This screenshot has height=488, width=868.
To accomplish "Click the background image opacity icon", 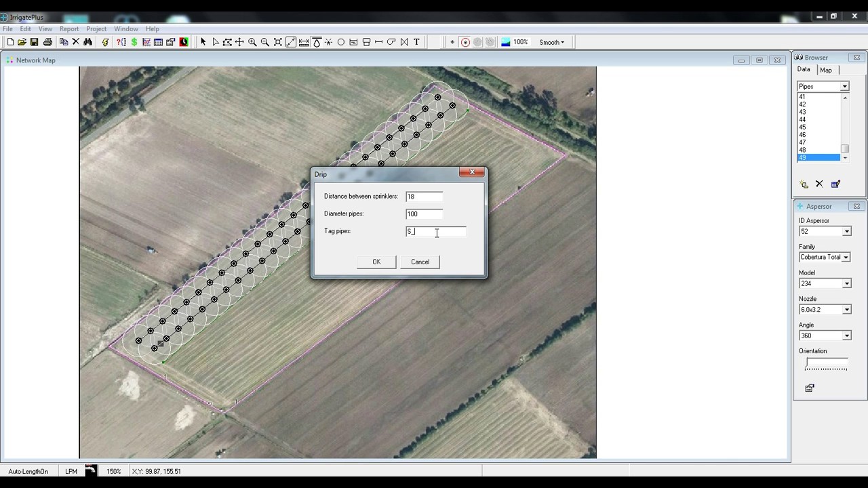I will point(506,42).
